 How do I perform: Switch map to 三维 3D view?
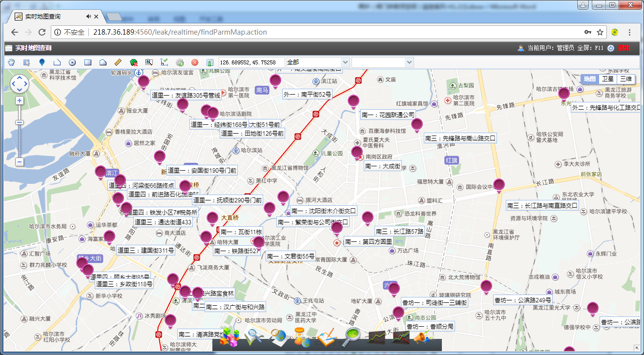[626, 79]
